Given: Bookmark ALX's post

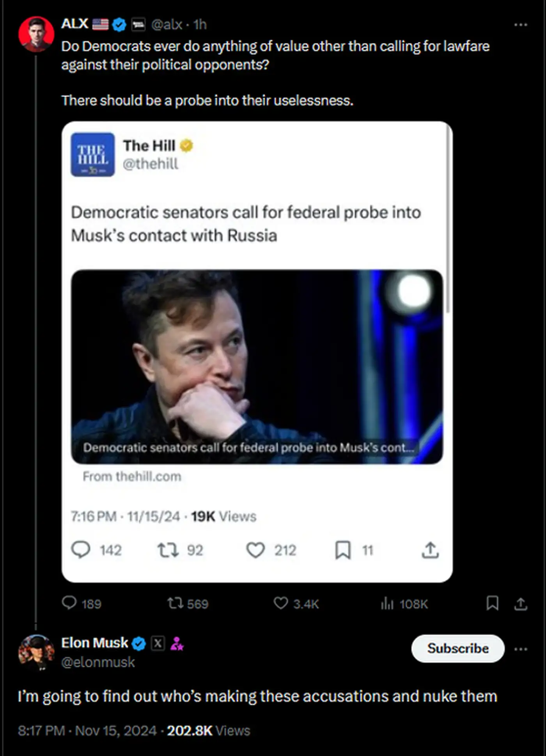Looking at the screenshot, I should click(492, 603).
